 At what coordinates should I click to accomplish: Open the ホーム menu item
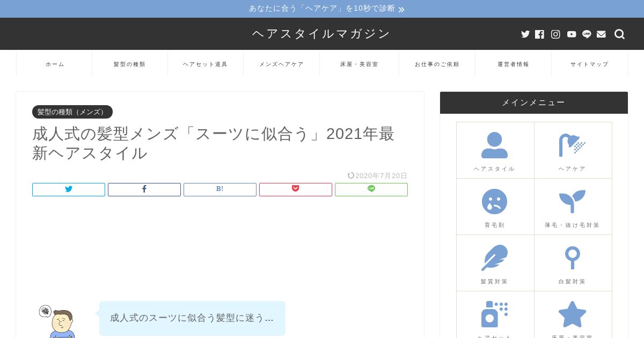tap(55, 64)
